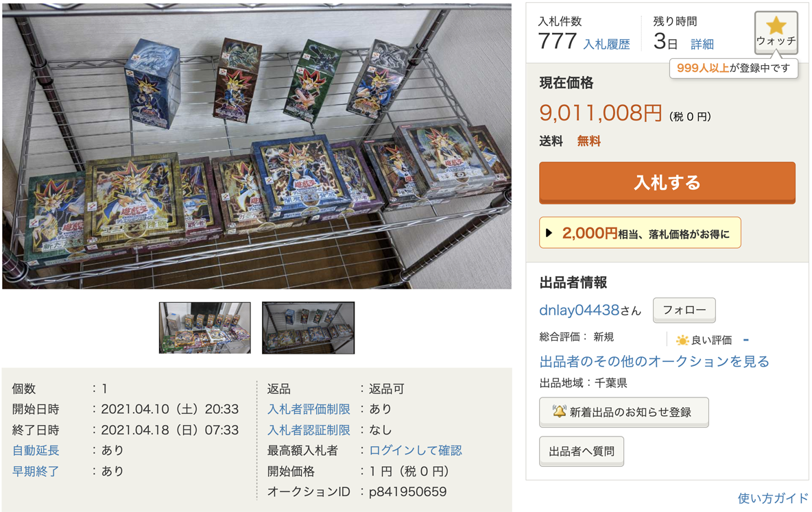Image resolution: width=812 pixels, height=512 pixels.
Task: Click the フォロー follow button
Action: pos(684,310)
